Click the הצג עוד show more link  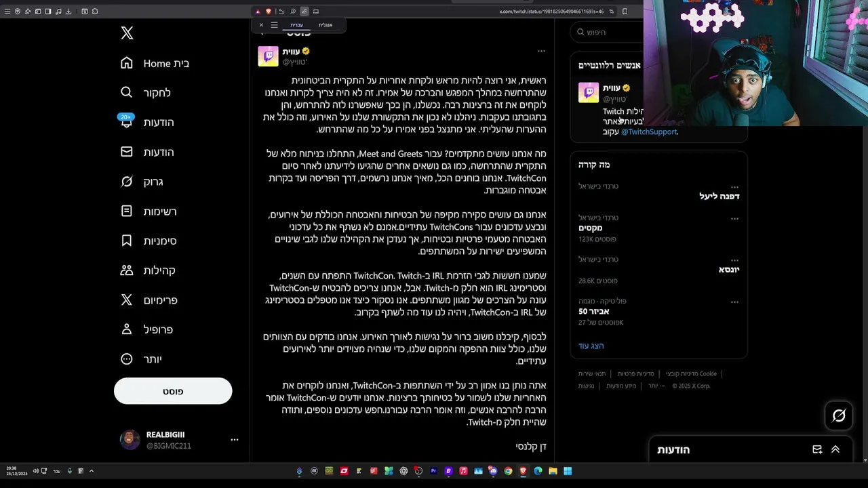[591, 346]
